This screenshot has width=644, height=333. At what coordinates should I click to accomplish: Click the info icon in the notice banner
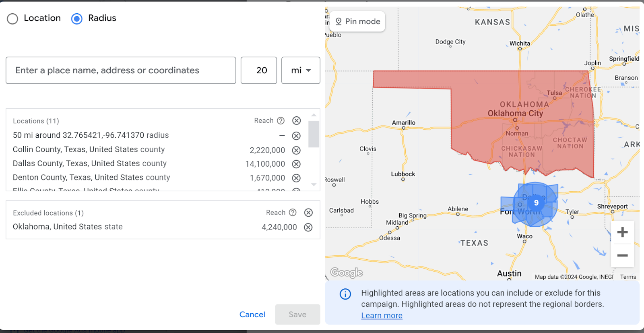(x=345, y=294)
